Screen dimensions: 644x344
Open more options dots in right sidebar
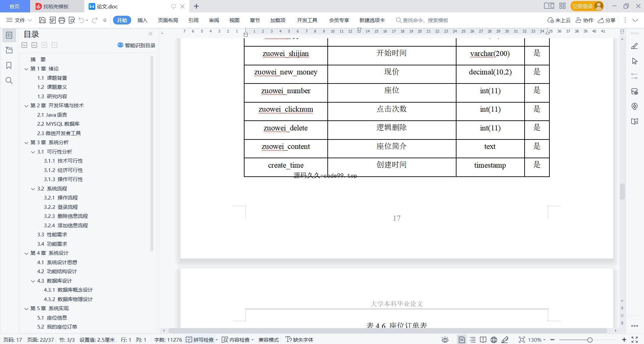click(x=634, y=326)
